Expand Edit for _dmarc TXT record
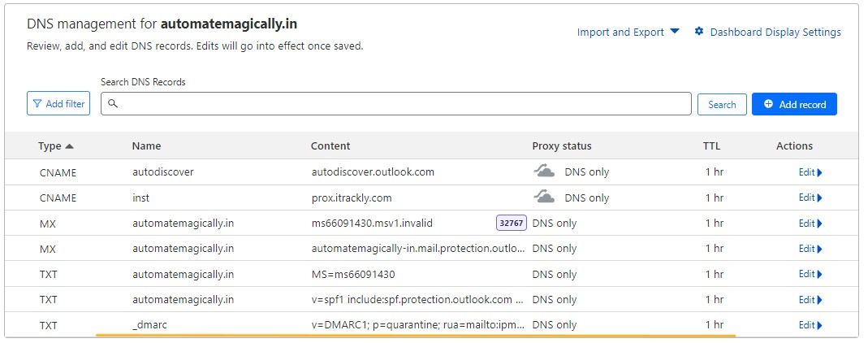The image size is (868, 343). [x=810, y=325]
